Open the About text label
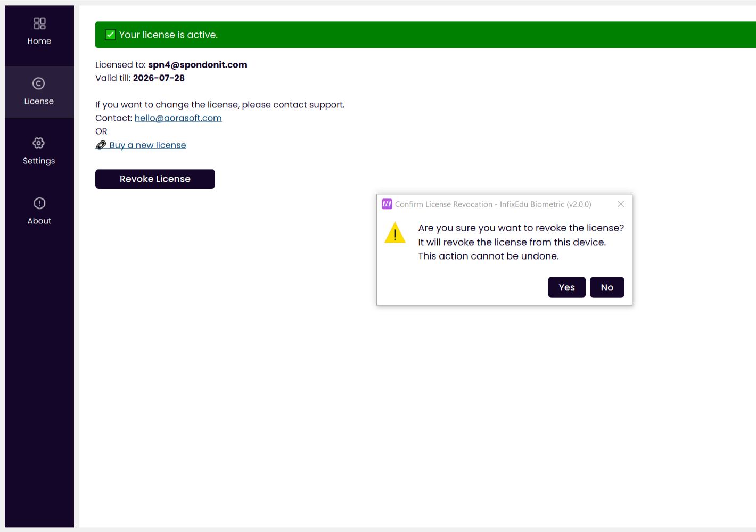756x532 pixels. [39, 221]
